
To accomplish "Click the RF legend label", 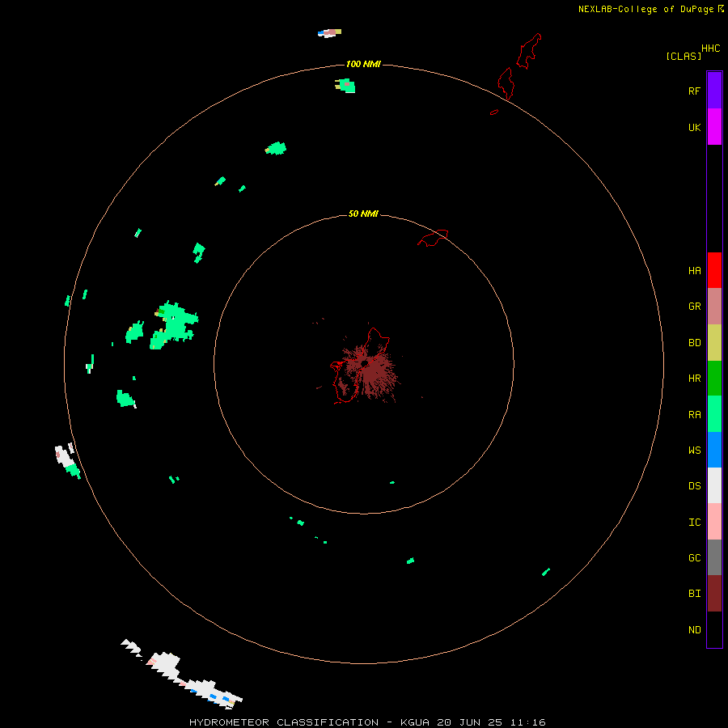I will point(694,91).
